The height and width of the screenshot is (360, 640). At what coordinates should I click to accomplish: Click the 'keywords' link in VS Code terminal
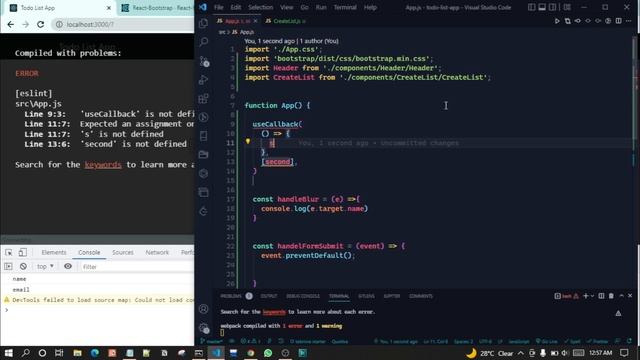point(274,312)
